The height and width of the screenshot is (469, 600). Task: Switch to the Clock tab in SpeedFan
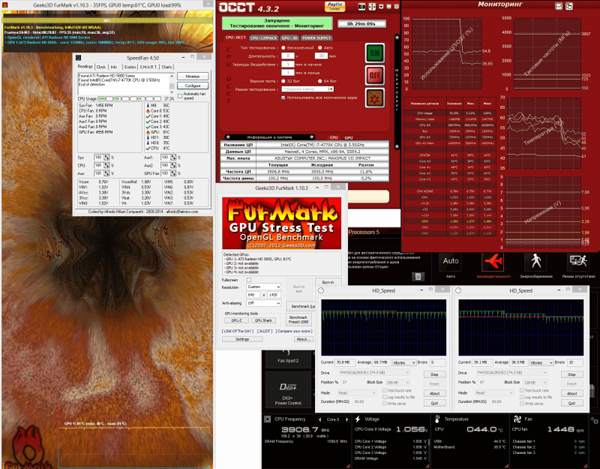(x=101, y=67)
